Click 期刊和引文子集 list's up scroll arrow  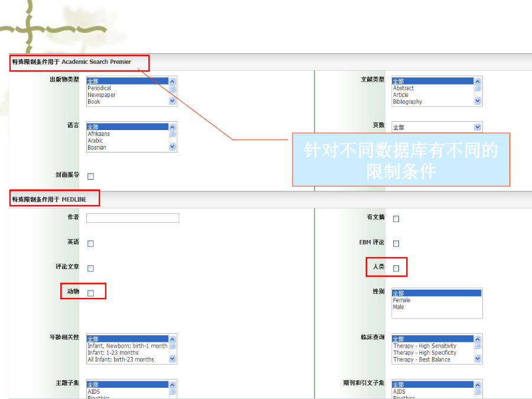(x=478, y=385)
